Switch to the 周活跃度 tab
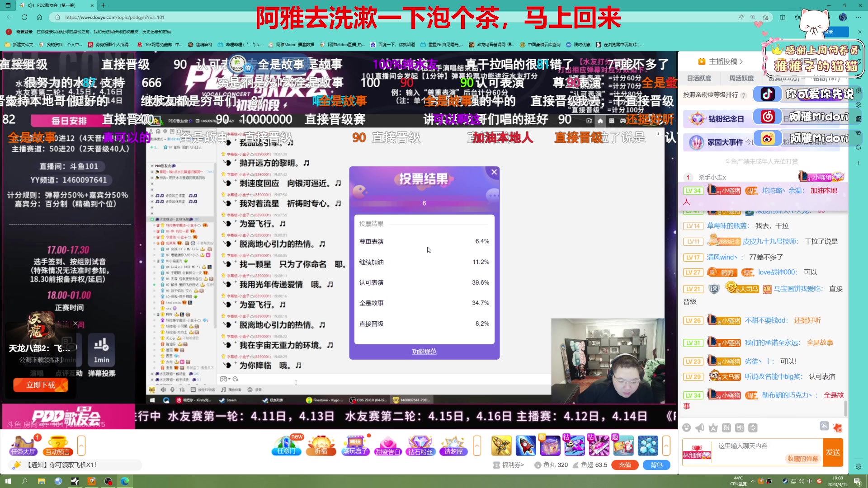 point(741,78)
